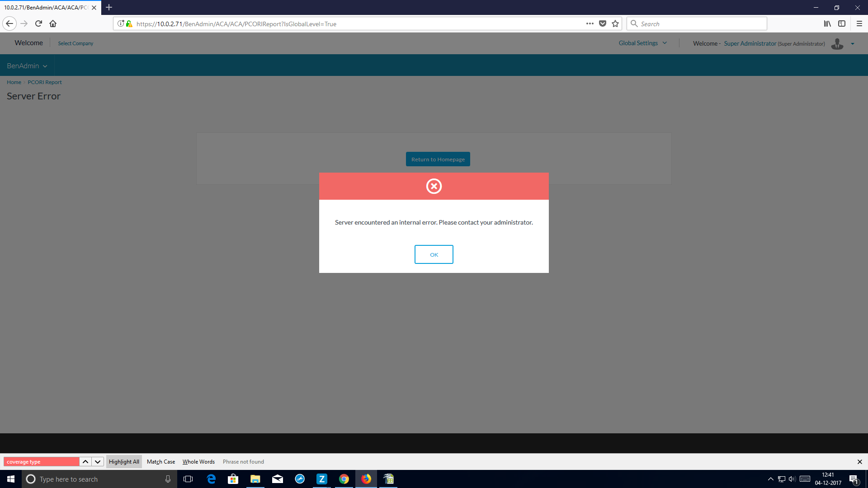This screenshot has height=488, width=868.
Task: Click the find bar search field
Action: pos(42,461)
